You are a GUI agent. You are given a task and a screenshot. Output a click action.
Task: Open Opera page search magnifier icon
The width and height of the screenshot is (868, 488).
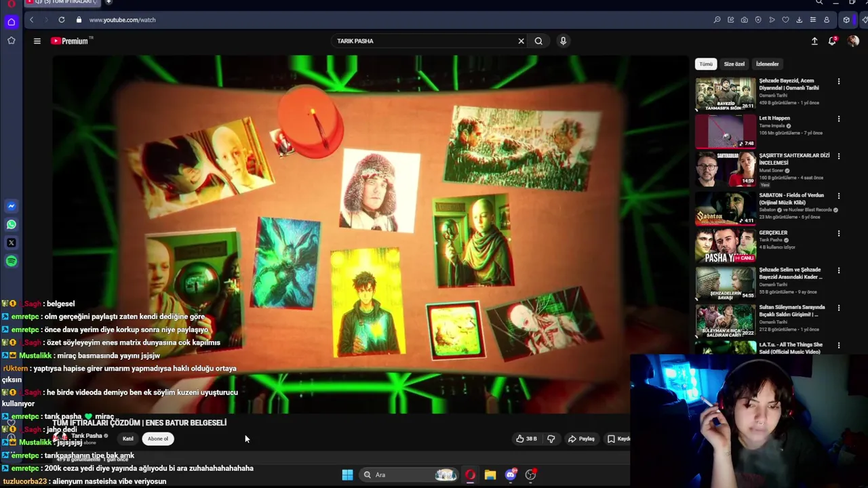[717, 20]
